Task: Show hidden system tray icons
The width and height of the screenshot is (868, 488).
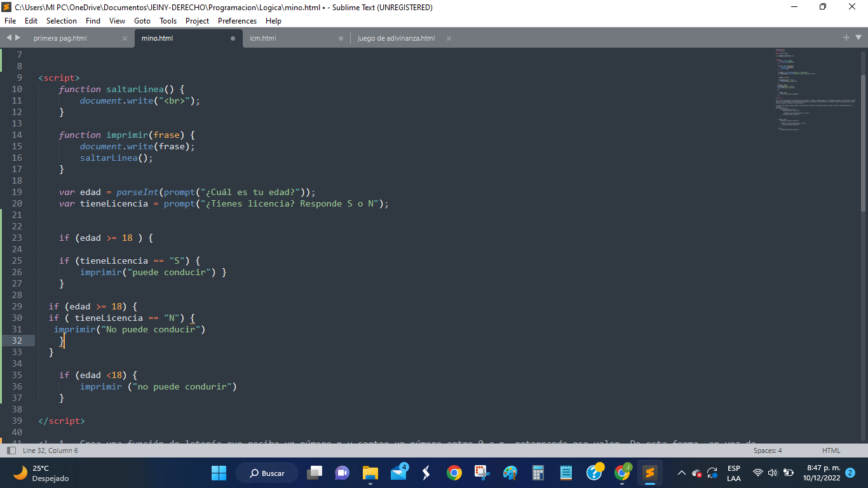Action: [x=682, y=473]
